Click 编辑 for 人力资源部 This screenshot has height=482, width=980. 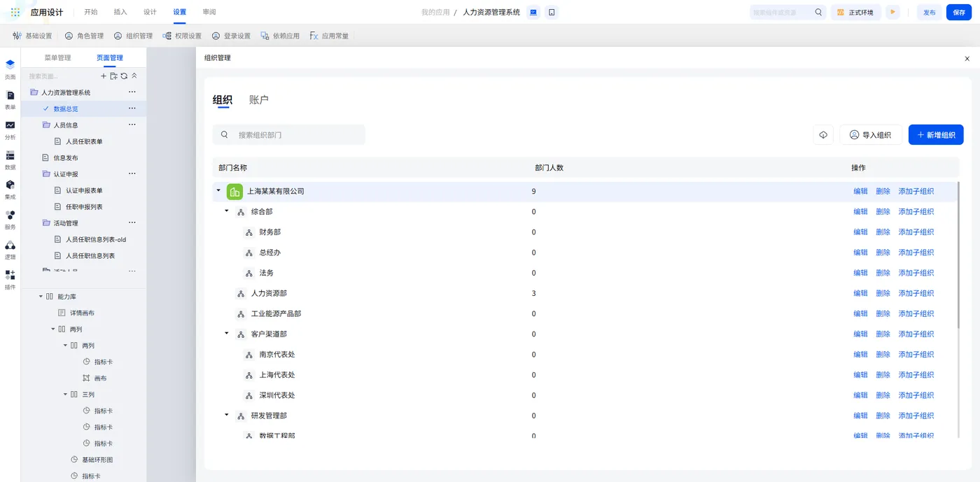pyautogui.click(x=860, y=293)
